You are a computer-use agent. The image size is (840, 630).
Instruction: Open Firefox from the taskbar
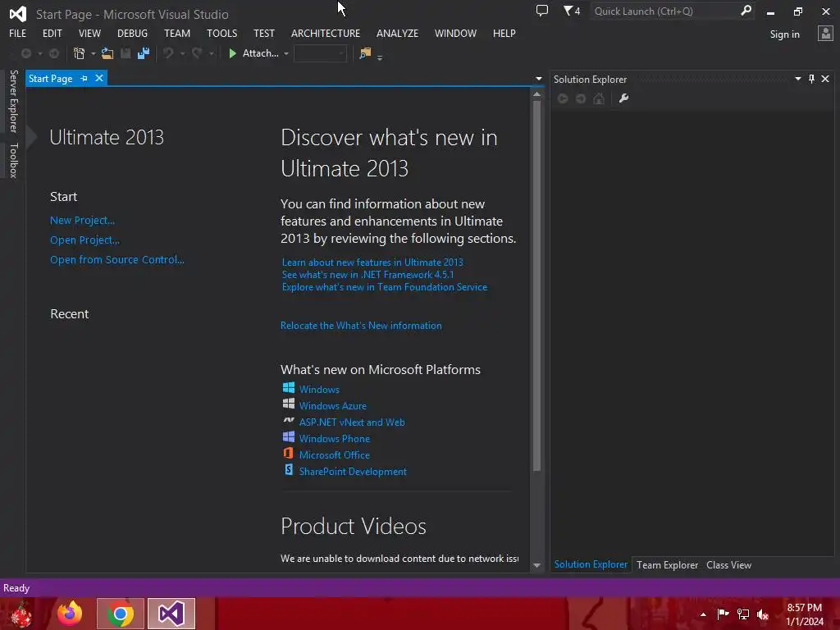click(x=70, y=614)
